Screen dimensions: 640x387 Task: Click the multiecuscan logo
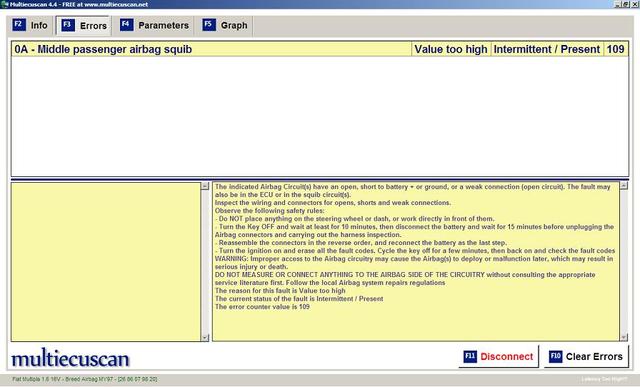70,358
